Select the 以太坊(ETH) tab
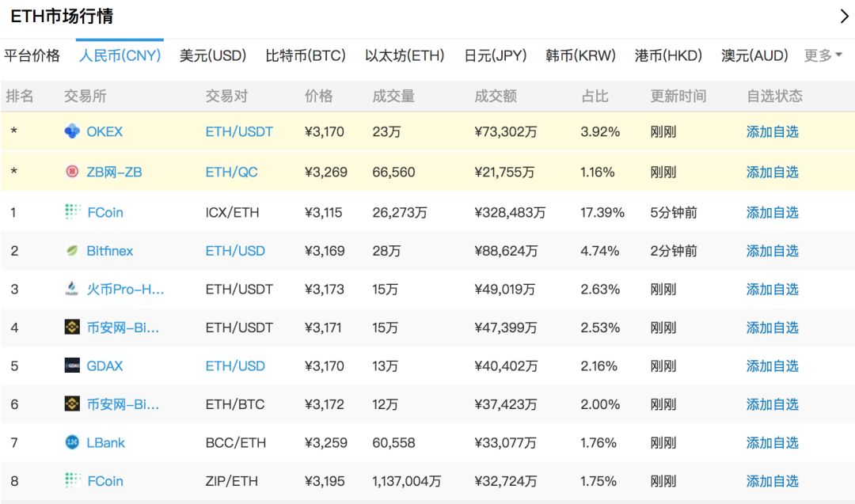Image resolution: width=855 pixels, height=504 pixels. click(x=405, y=55)
